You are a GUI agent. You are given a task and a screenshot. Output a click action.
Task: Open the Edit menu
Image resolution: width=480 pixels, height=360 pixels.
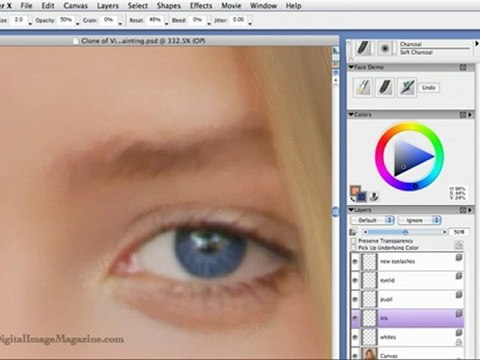[48, 6]
